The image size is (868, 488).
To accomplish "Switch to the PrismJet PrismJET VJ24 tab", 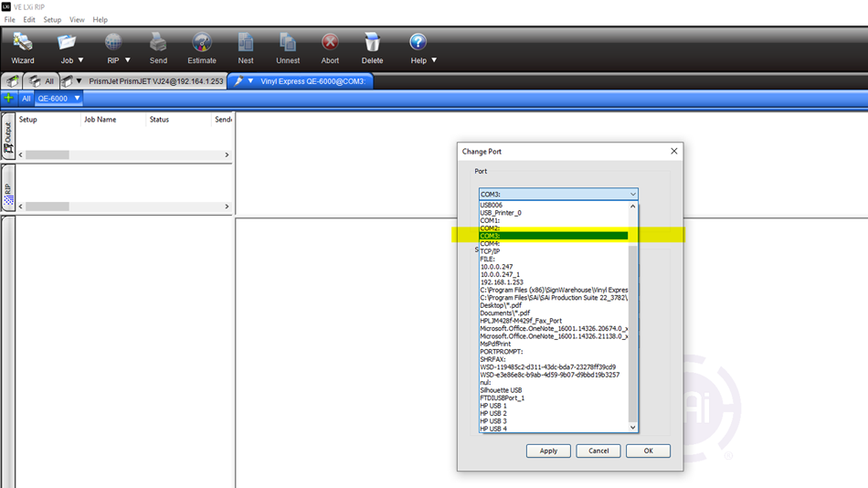I will click(x=155, y=81).
